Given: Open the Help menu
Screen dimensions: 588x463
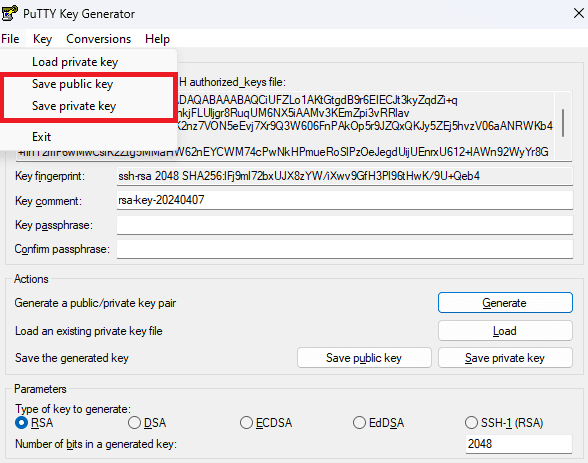Looking at the screenshot, I should pyautogui.click(x=158, y=39).
